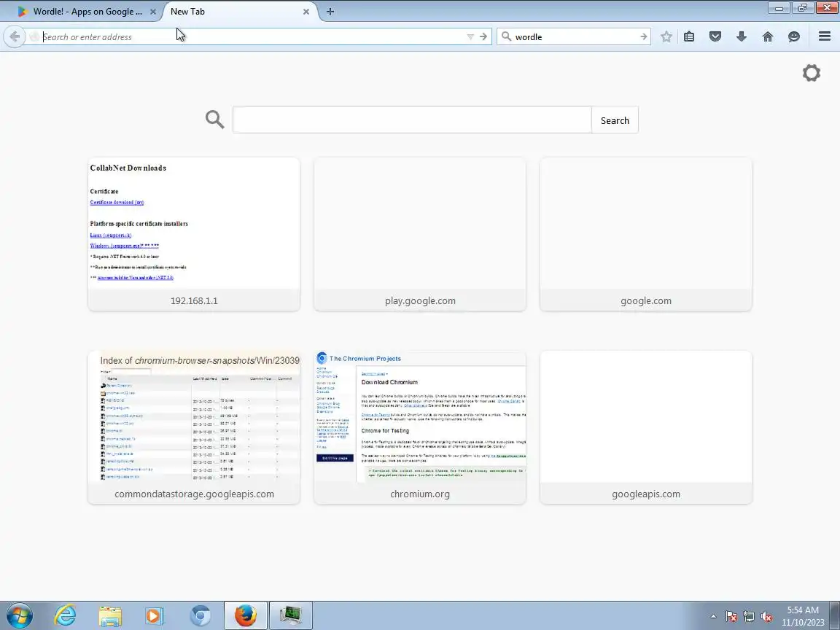Click the muted volume tray icon
Image resolution: width=840 pixels, height=630 pixels.
766,616
